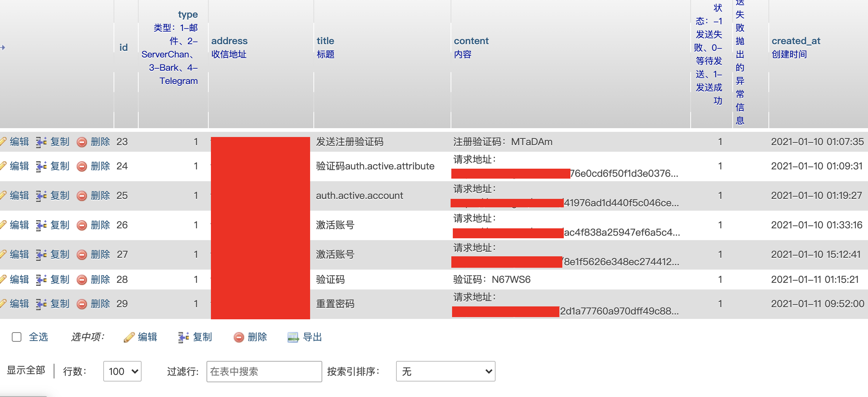
Task: Click the 导出 export link
Action: [312, 337]
